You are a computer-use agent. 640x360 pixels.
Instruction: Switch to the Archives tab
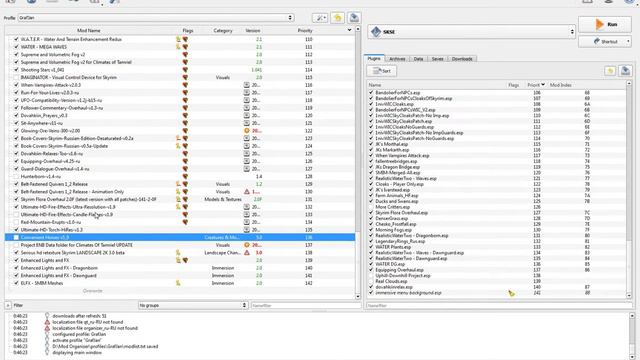(x=397, y=59)
